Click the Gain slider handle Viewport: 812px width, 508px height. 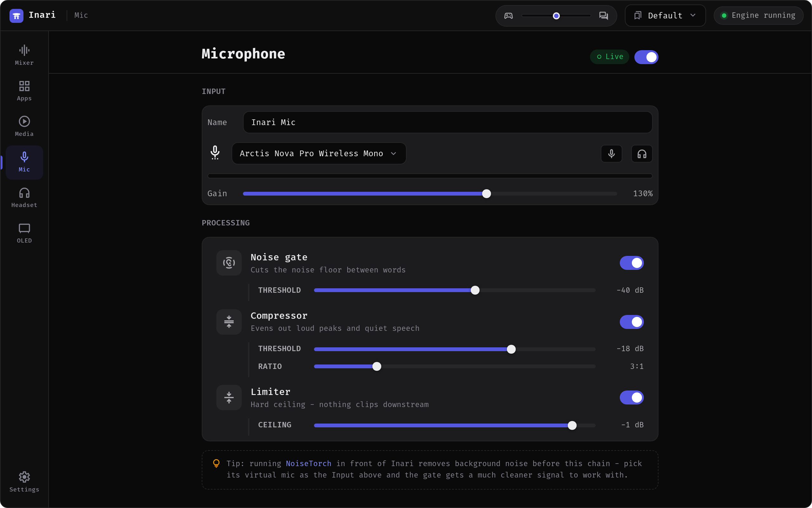click(x=486, y=194)
